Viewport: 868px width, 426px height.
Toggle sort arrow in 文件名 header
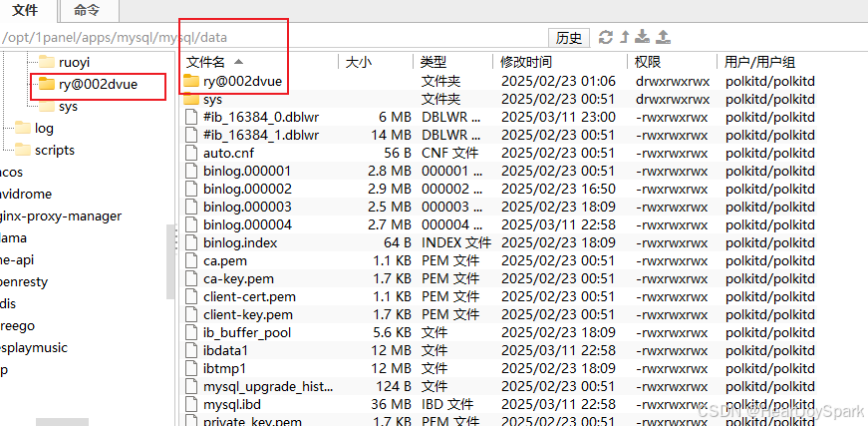click(238, 62)
